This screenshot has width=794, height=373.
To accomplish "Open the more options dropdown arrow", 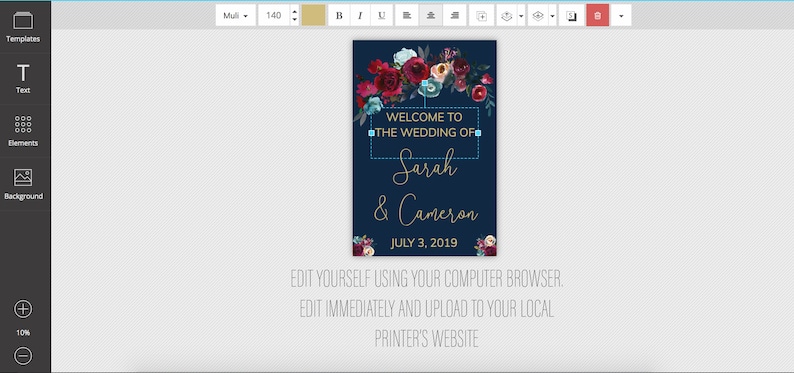I will click(621, 16).
